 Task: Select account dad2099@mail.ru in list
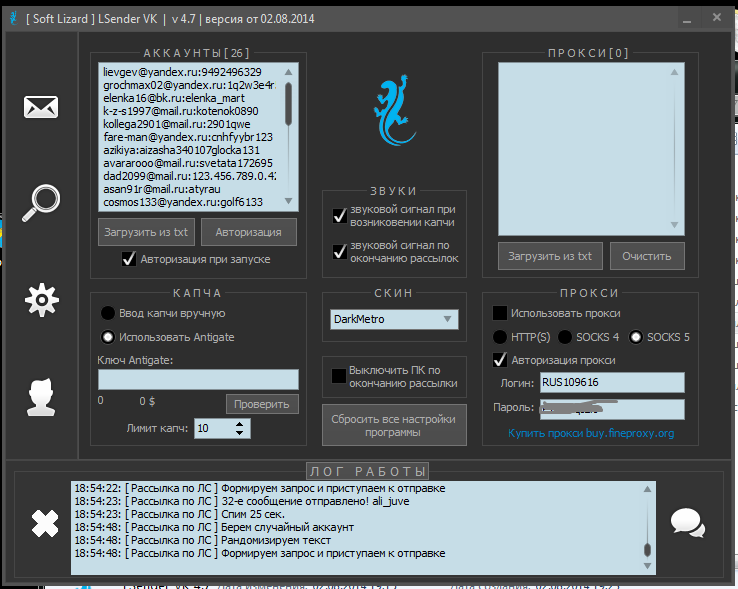tap(189, 176)
